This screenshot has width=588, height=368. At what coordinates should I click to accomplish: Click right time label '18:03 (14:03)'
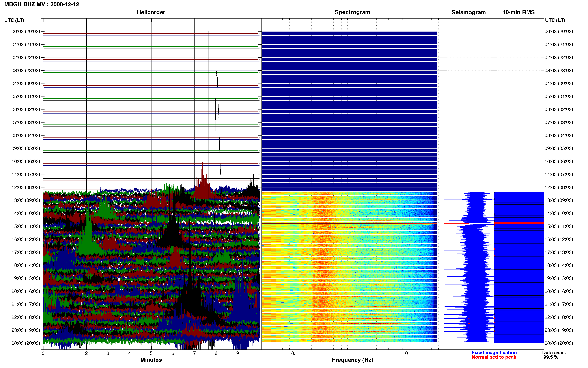pyautogui.click(x=559, y=265)
